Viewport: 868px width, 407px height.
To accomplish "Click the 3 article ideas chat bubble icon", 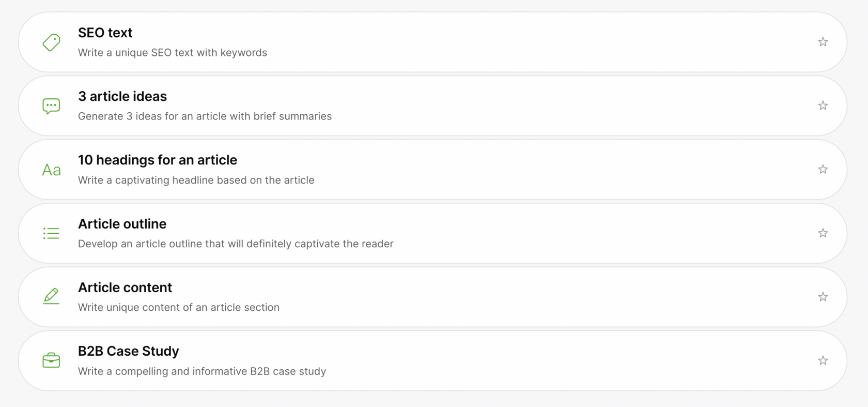I will 51,106.
